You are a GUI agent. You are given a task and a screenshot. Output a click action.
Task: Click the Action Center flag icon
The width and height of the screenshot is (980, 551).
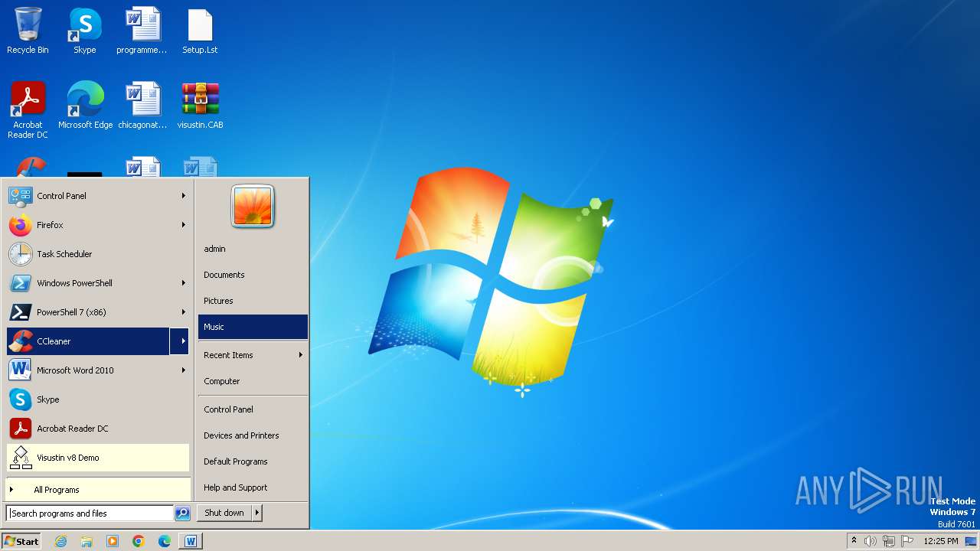pyautogui.click(x=907, y=541)
